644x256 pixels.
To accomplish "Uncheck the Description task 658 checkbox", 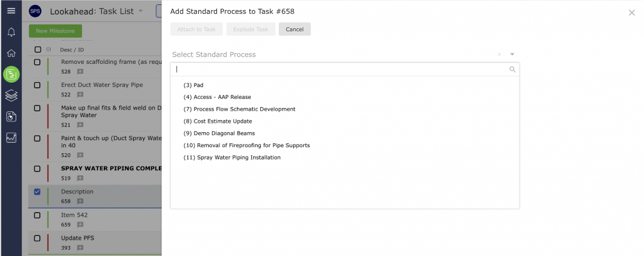I will point(38,192).
